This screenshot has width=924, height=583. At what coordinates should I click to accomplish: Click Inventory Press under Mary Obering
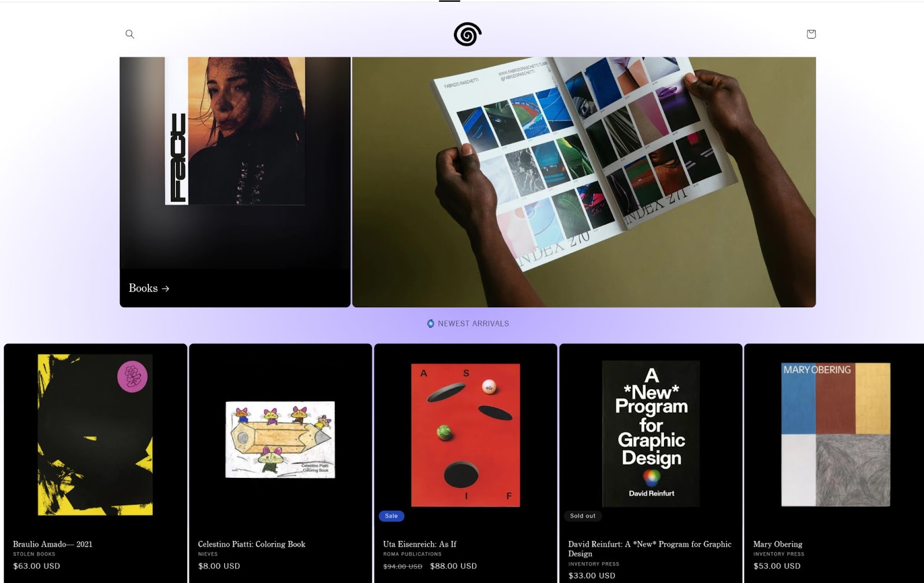778,554
